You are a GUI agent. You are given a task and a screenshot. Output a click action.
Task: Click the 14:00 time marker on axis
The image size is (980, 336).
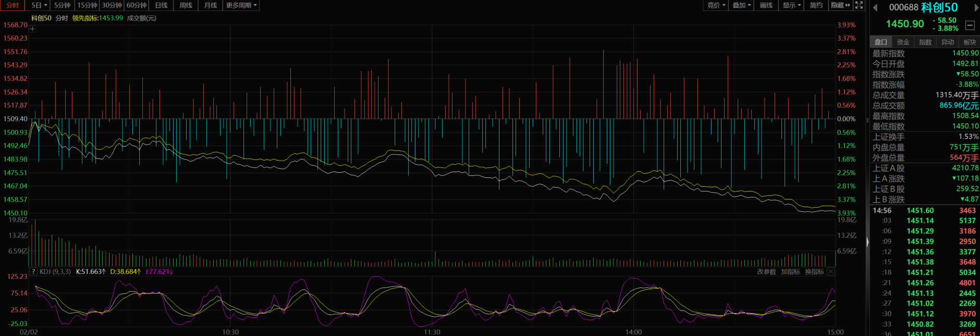coord(633,332)
